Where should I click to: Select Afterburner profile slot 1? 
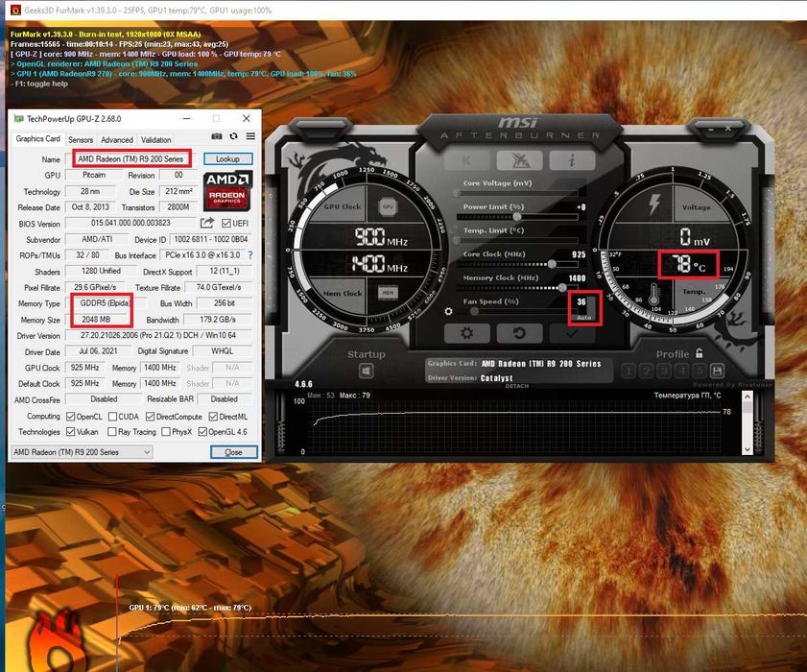(629, 371)
